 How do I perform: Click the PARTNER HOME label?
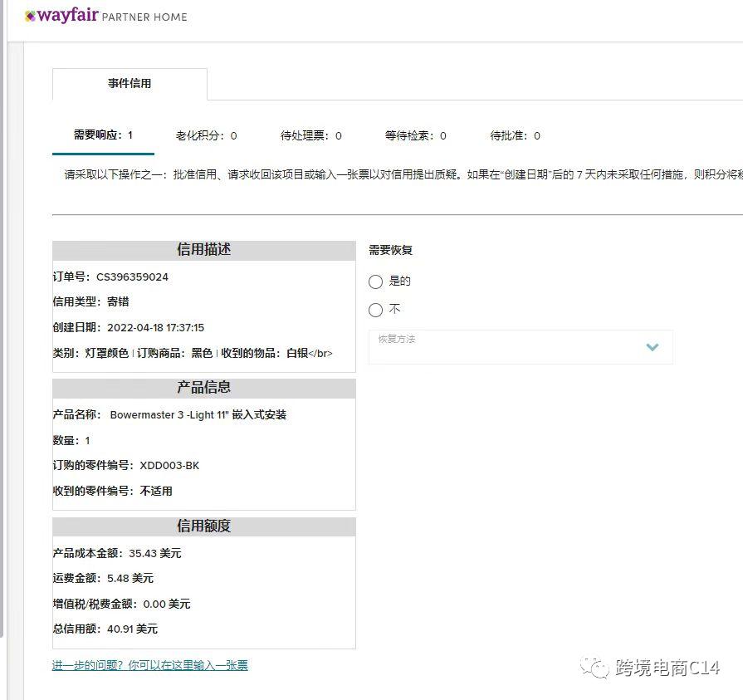(x=143, y=15)
